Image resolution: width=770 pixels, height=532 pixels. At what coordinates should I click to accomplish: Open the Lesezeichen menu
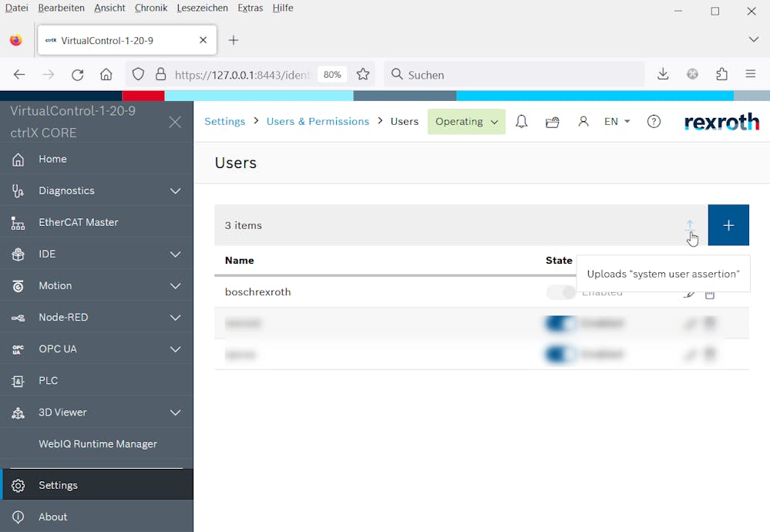(202, 8)
